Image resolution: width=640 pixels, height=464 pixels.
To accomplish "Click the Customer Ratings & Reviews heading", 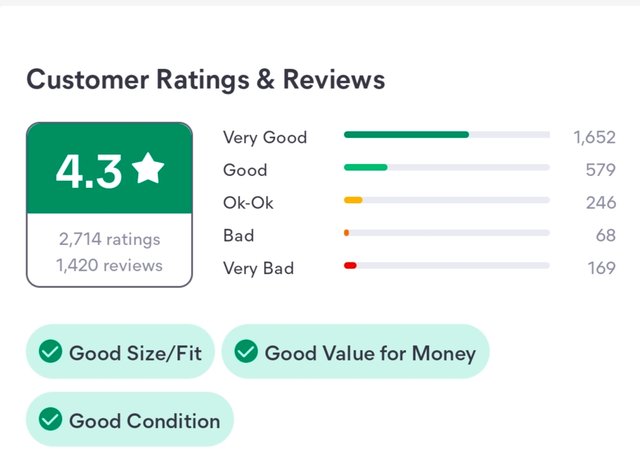I will click(206, 80).
